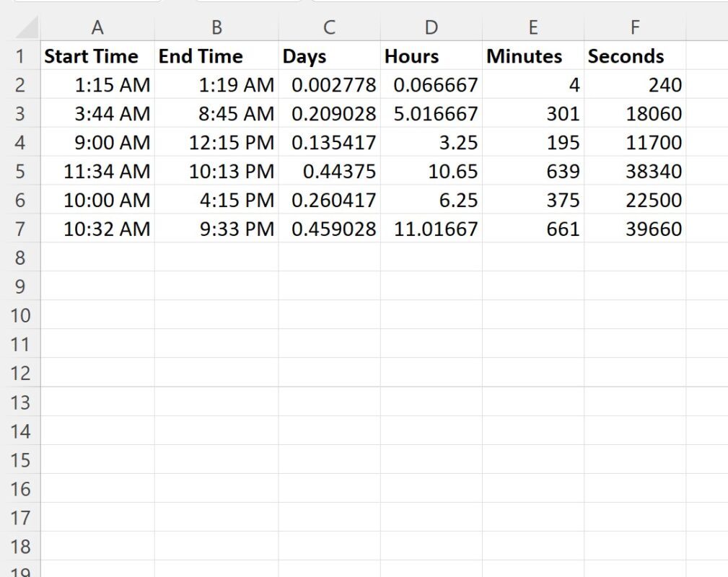Click the Start Time header cell

[97, 56]
